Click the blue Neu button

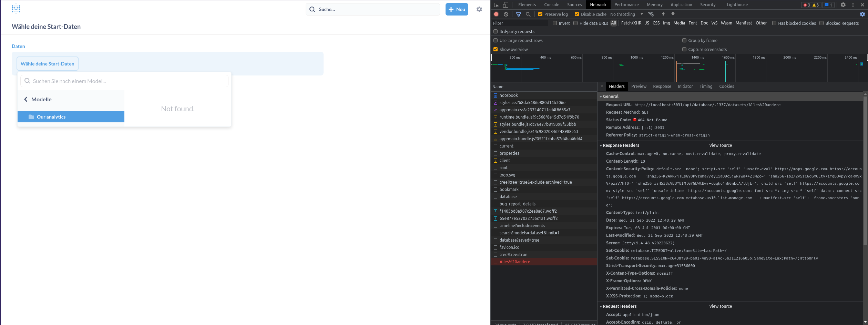pos(457,9)
